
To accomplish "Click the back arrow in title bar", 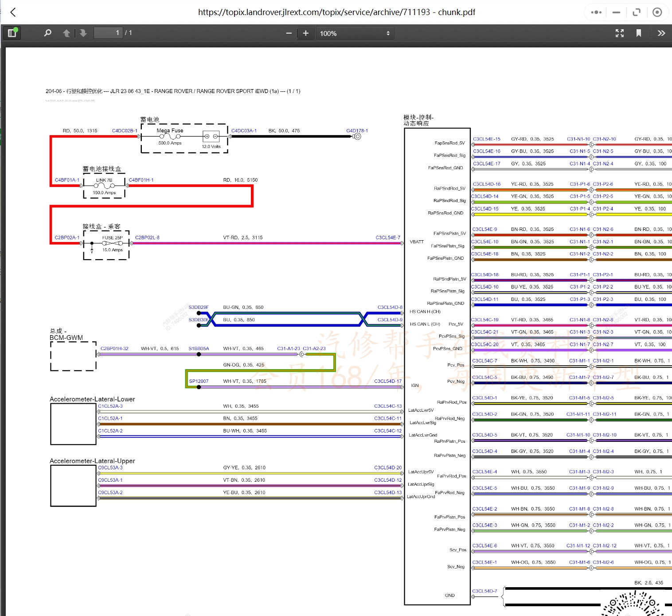I will [13, 12].
